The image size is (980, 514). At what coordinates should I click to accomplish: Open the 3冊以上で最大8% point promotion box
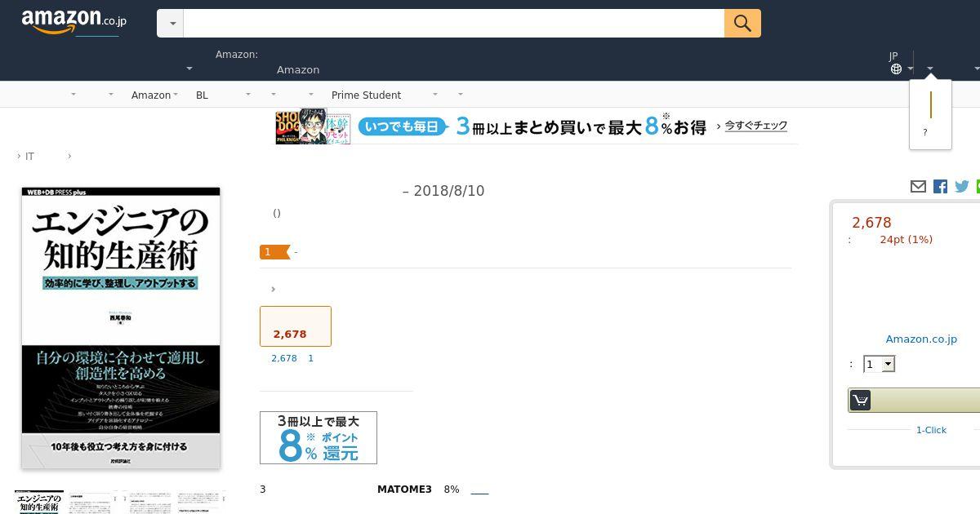click(318, 438)
